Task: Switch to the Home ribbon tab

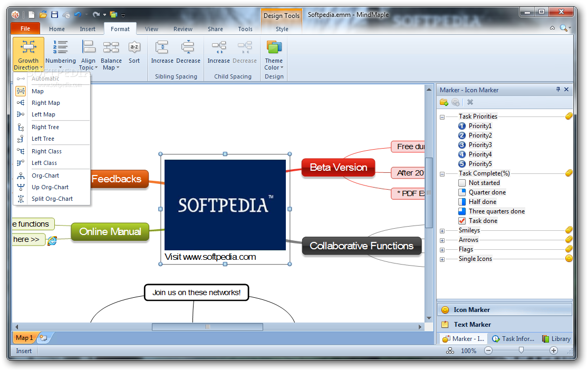Action: click(x=56, y=29)
